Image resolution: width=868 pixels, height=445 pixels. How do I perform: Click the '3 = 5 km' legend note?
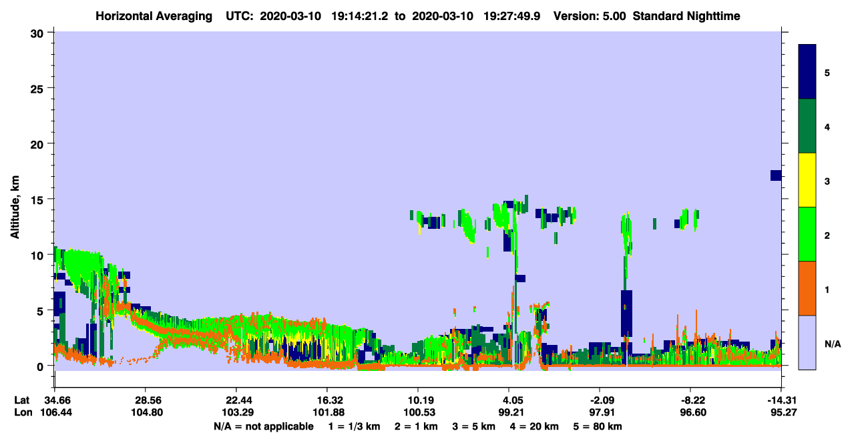click(x=473, y=426)
